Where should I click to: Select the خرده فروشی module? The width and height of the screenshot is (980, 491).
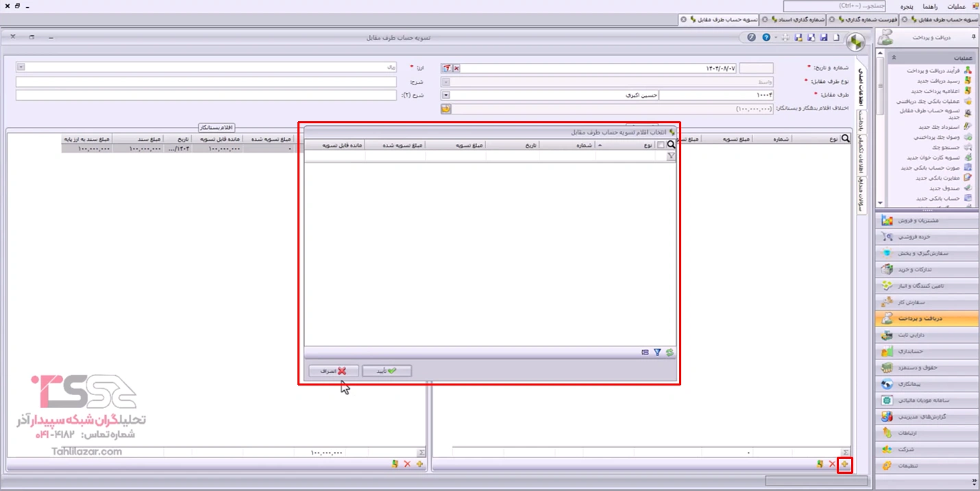tap(927, 237)
